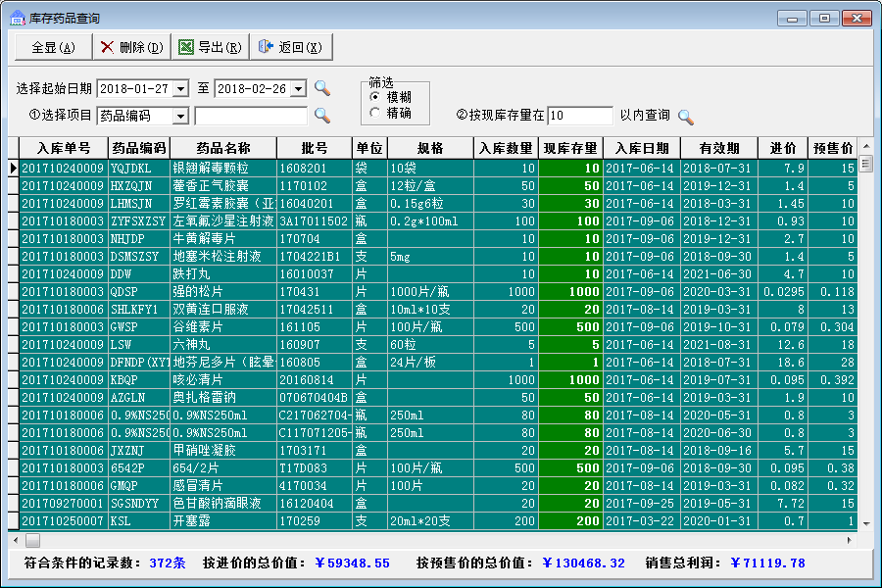This screenshot has height=588, width=882.
Task: Click the horizontal scrollbar left arrow
Action: pos(15,540)
